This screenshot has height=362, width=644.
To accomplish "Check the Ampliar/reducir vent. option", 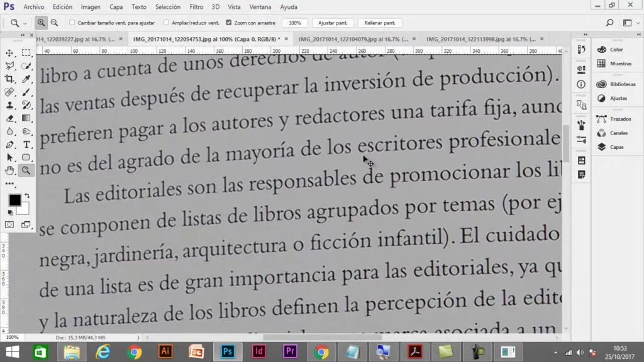I will (x=166, y=23).
